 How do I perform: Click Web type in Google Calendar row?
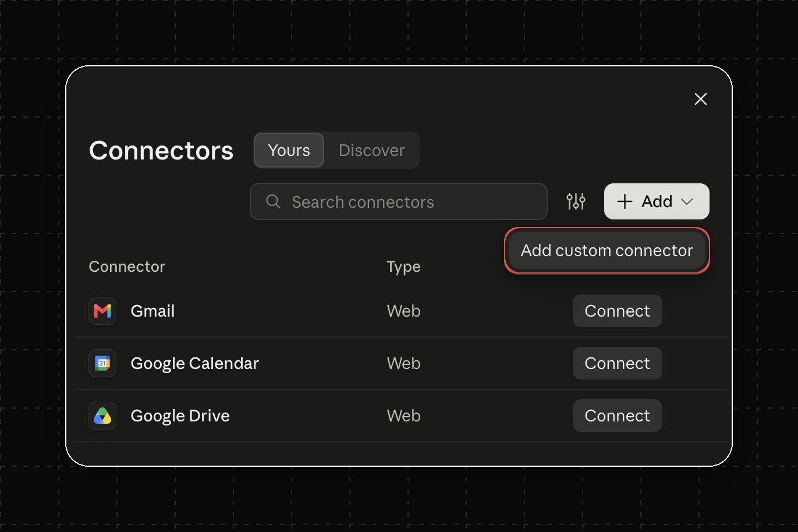(403, 363)
